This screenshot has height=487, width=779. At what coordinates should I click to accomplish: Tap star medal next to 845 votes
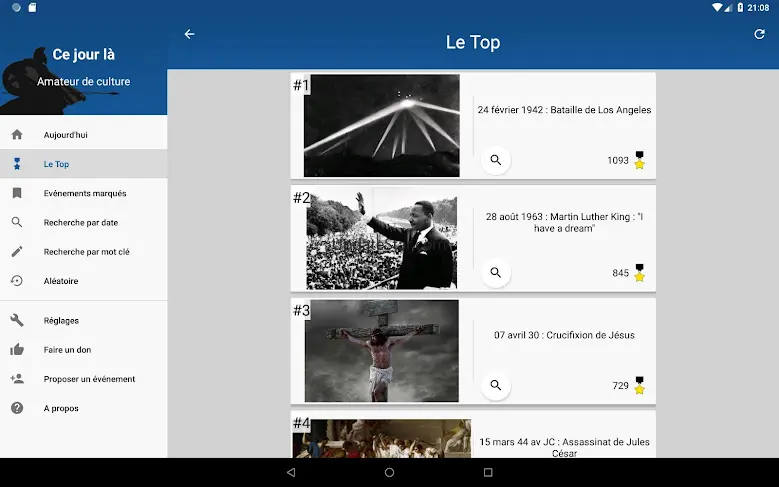pos(640,273)
